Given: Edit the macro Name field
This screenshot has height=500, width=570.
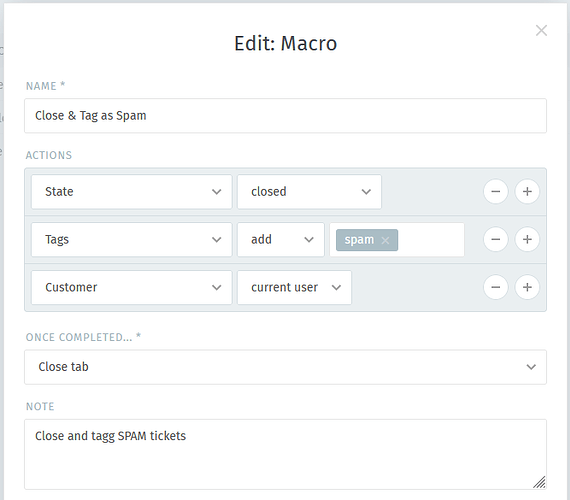Looking at the screenshot, I should pos(285,116).
